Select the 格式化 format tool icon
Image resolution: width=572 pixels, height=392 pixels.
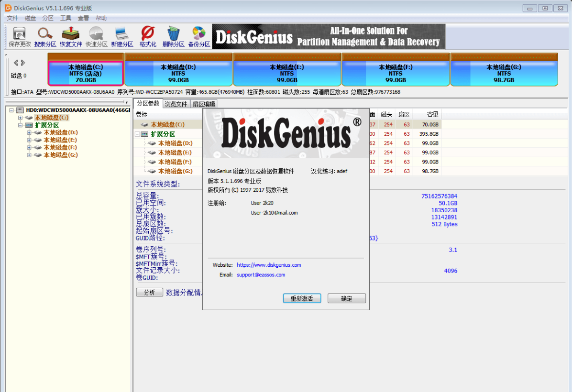coord(148,36)
